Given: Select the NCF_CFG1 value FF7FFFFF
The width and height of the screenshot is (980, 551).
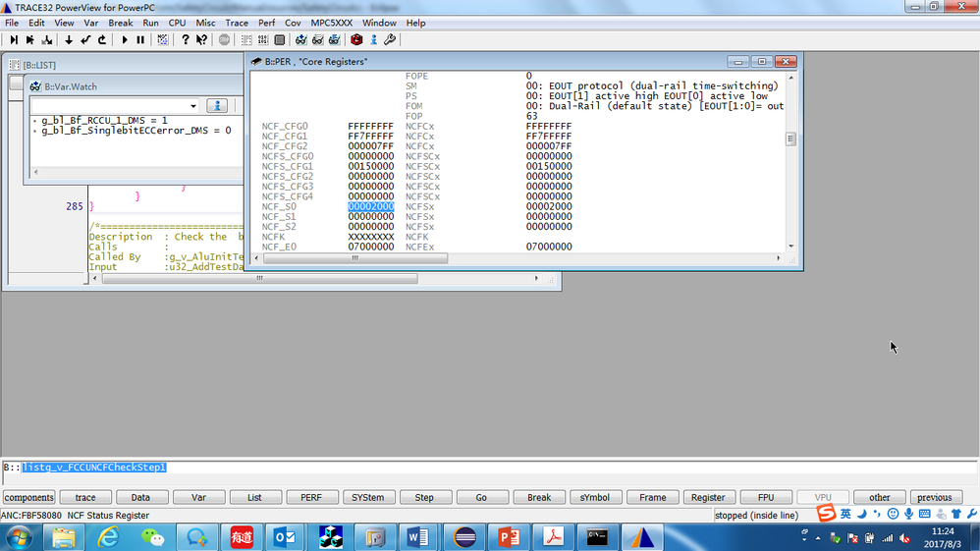Looking at the screenshot, I should (x=370, y=136).
